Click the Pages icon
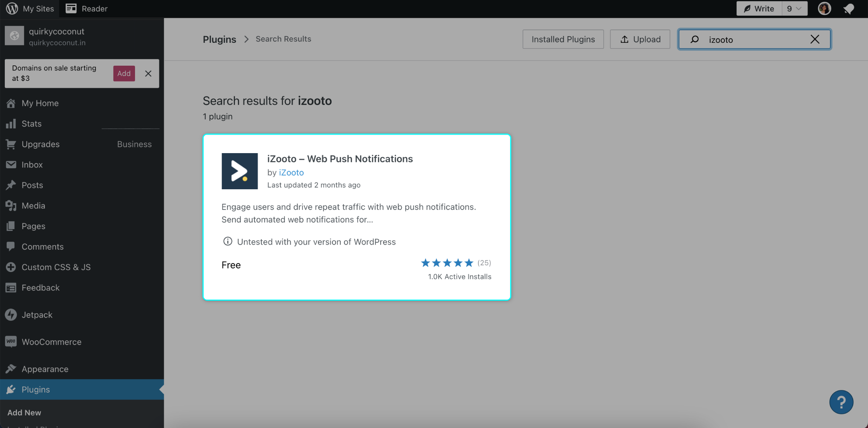 pyautogui.click(x=11, y=226)
